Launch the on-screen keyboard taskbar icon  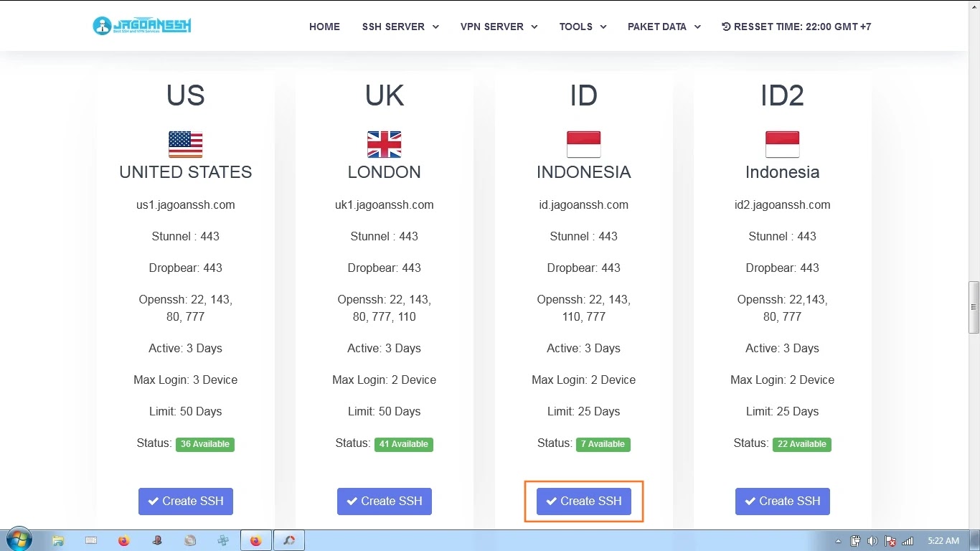(91, 541)
